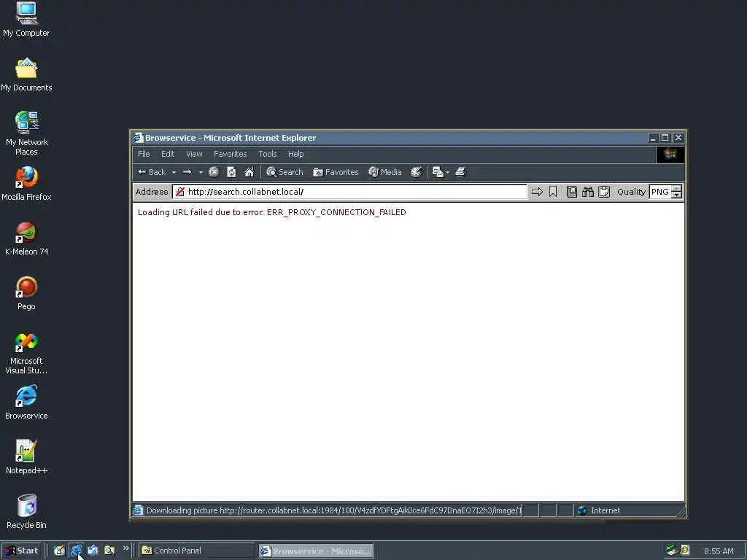
Task: Go back with the Back button
Action: pos(152,172)
